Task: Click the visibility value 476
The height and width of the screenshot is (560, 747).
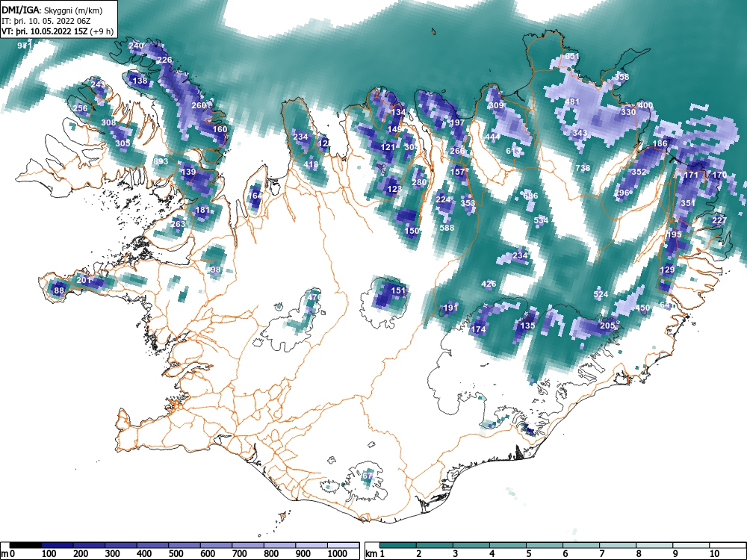Action: [314, 297]
